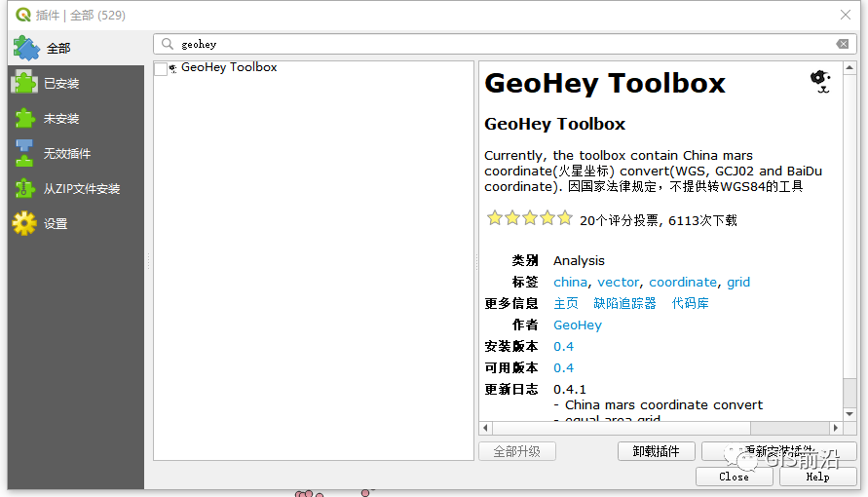The width and height of the screenshot is (868, 497).
Task: Select the GeoHey Toolbox list entry
Action: 229,67
